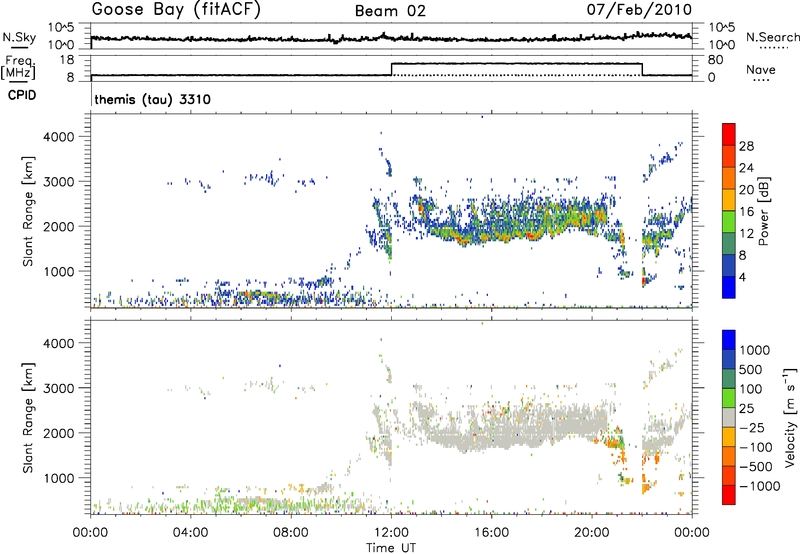
Task: Click the red top segment of Power color bar
Action: (x=729, y=134)
